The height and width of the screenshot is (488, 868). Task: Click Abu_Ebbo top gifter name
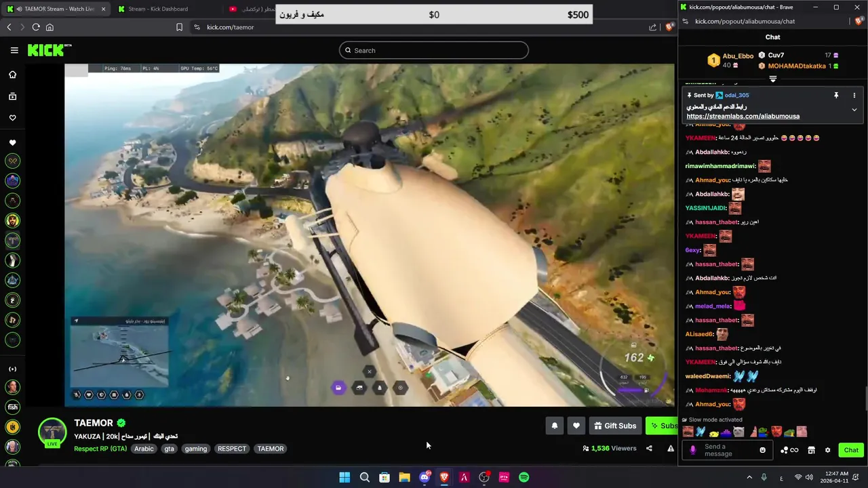coord(738,56)
